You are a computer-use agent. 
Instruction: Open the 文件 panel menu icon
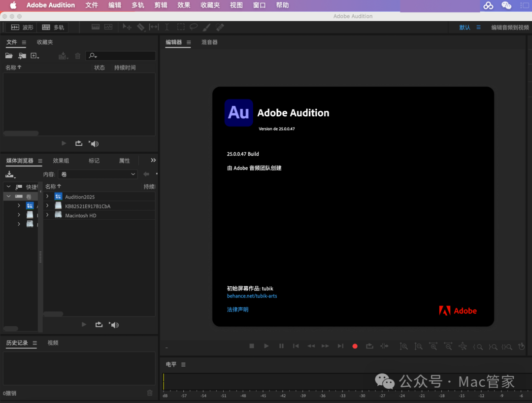(x=24, y=42)
